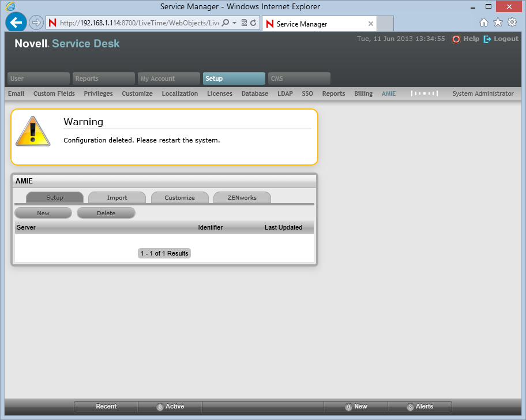Click the search magnifier in the address bar
The width and height of the screenshot is (526, 420).
tap(226, 23)
